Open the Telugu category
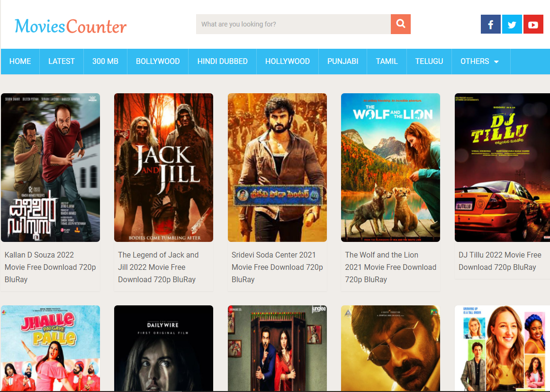Screen dimensions: 550x392 click(429, 62)
